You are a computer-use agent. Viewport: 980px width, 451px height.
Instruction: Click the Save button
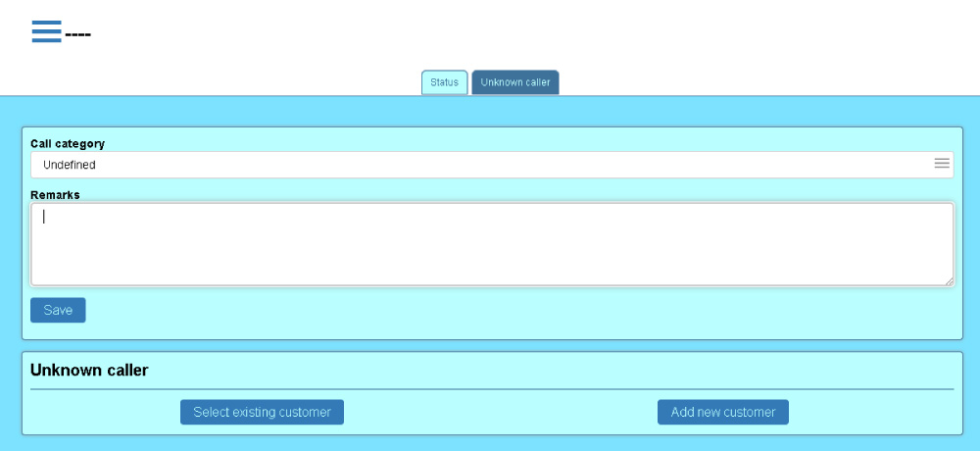[58, 310]
